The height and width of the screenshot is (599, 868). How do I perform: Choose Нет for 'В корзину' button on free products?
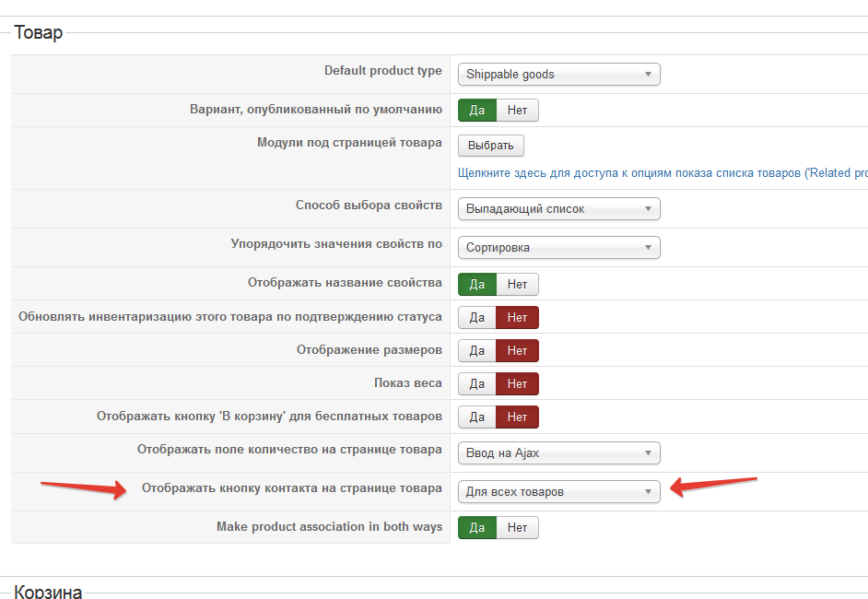coord(517,417)
